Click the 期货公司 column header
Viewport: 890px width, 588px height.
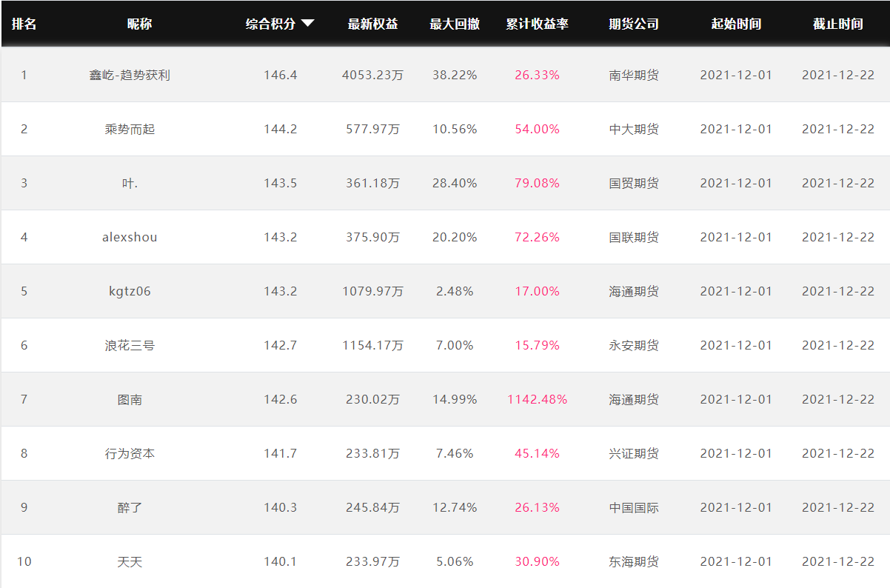click(634, 24)
